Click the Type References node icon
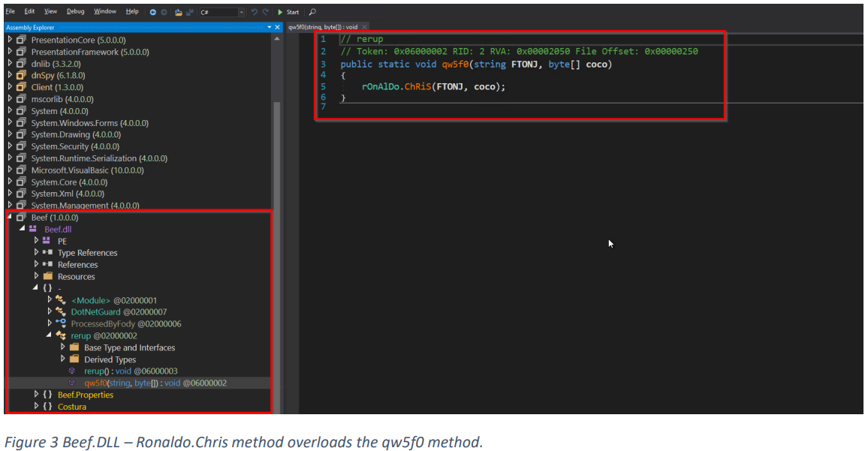The width and height of the screenshot is (868, 451). 47,252
